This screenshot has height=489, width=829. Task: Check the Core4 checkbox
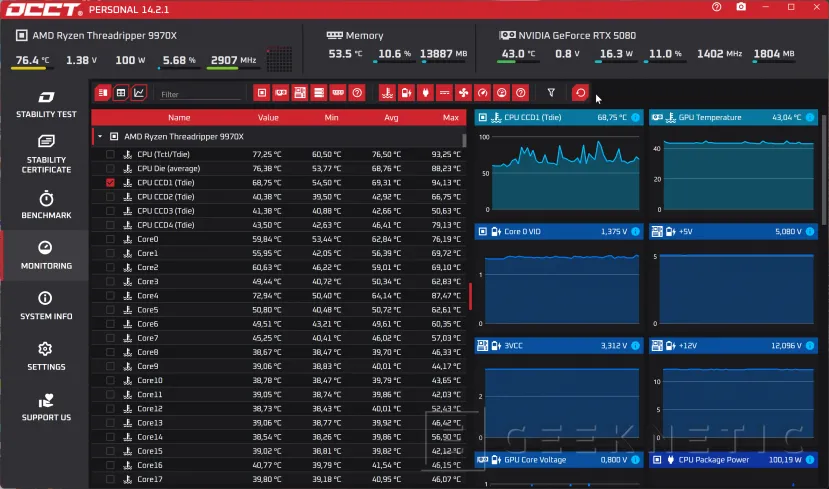(110, 296)
